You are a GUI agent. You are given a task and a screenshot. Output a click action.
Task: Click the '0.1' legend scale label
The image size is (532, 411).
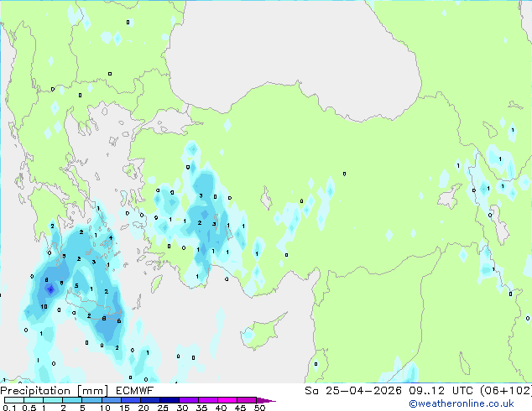9,408
